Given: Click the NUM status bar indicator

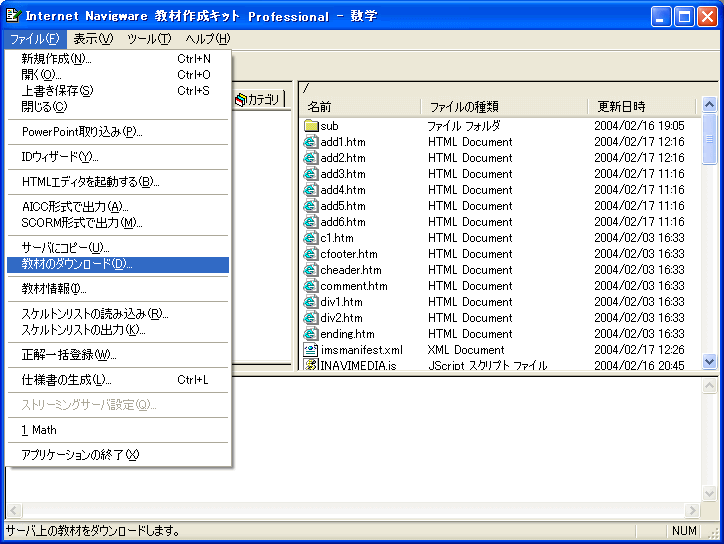Looking at the screenshot, I should coord(684,531).
